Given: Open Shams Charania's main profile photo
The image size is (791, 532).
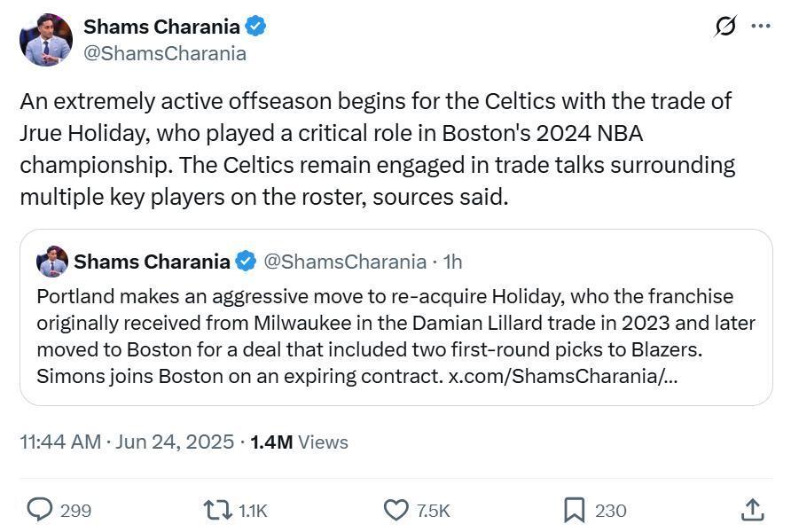Looking at the screenshot, I should (46, 40).
